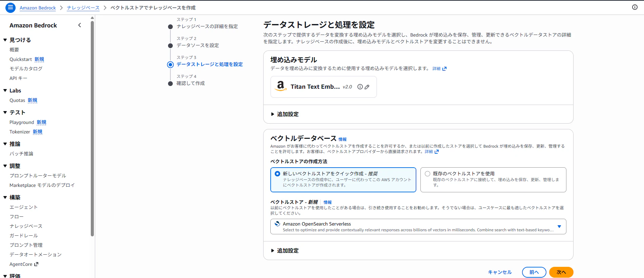Open ガードレール in the sidebar
The image size is (644, 278).
[x=24, y=236]
